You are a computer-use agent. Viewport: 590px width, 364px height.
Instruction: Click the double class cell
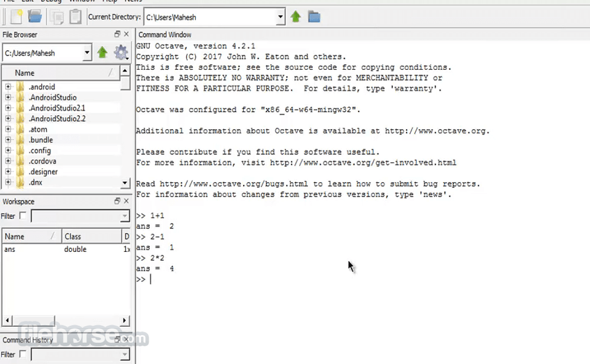coord(76,249)
